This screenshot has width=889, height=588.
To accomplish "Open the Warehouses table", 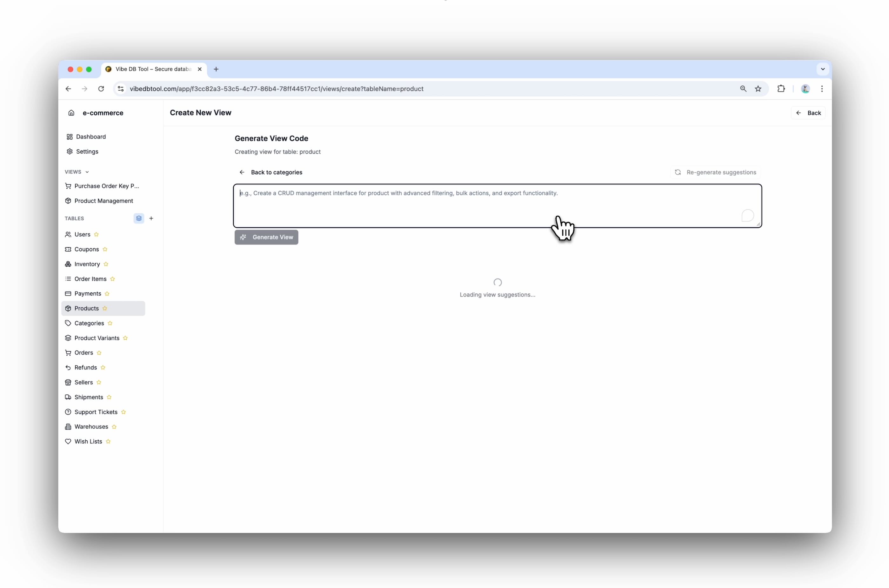I will coord(91,426).
